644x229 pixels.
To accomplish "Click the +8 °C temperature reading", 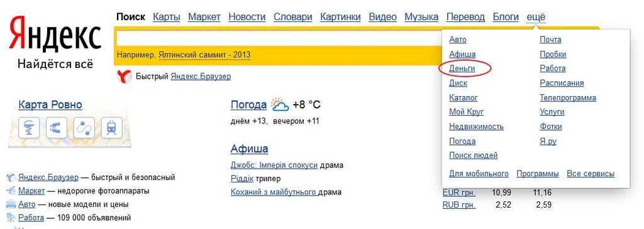I will pos(306,105).
